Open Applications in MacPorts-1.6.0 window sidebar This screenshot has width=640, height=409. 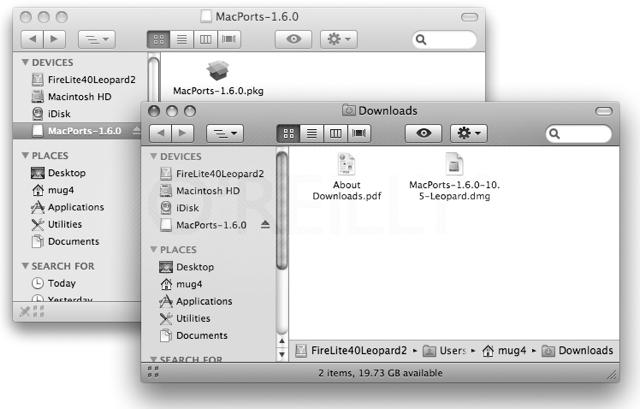(x=67, y=207)
